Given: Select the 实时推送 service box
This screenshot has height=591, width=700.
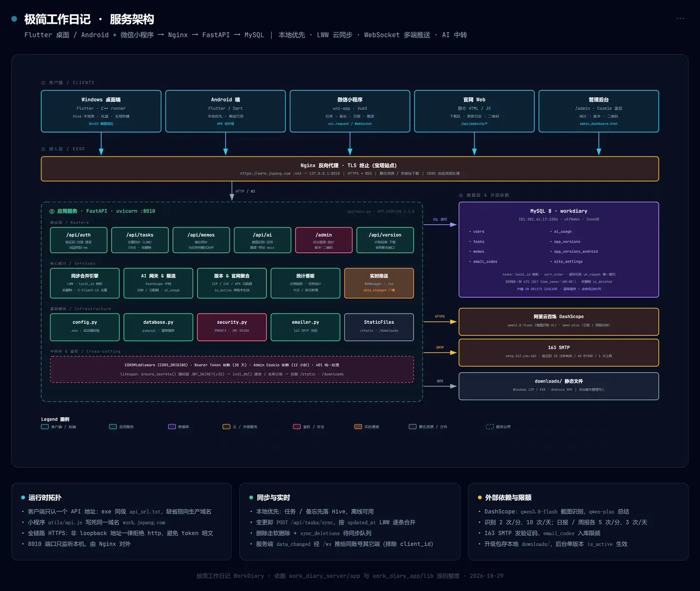Looking at the screenshot, I should (379, 283).
